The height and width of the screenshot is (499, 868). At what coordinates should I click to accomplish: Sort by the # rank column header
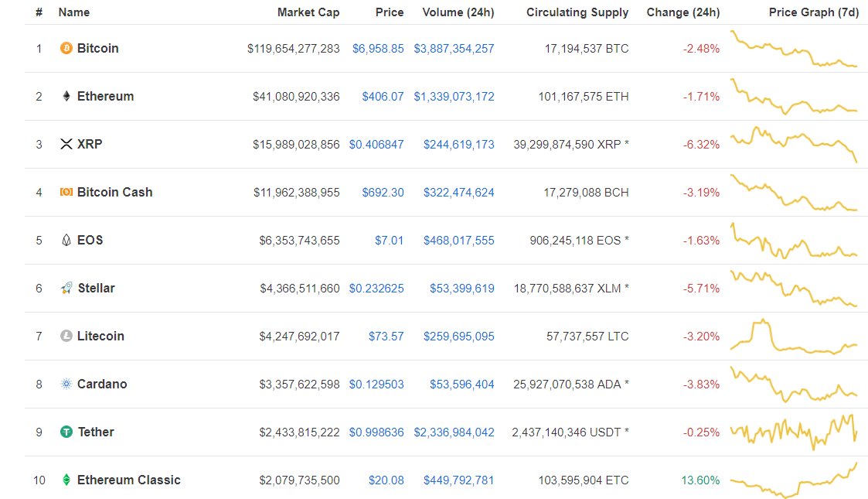[x=39, y=12]
